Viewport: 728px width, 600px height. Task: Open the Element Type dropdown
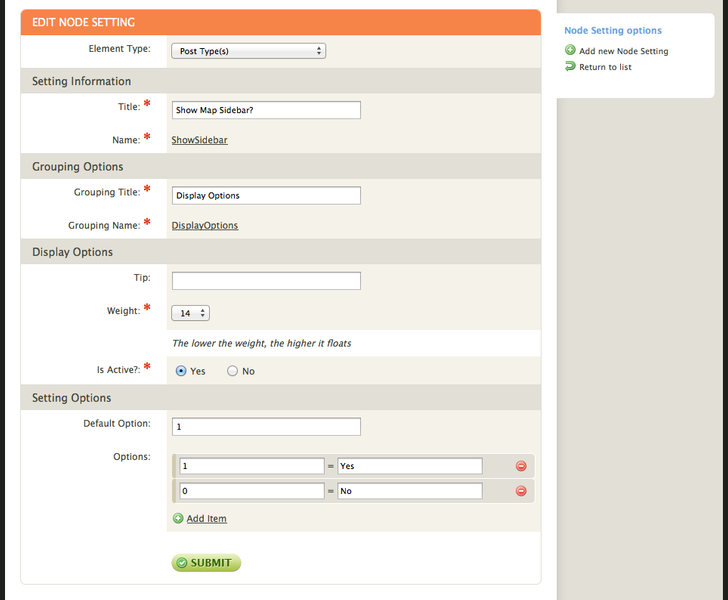(x=248, y=51)
